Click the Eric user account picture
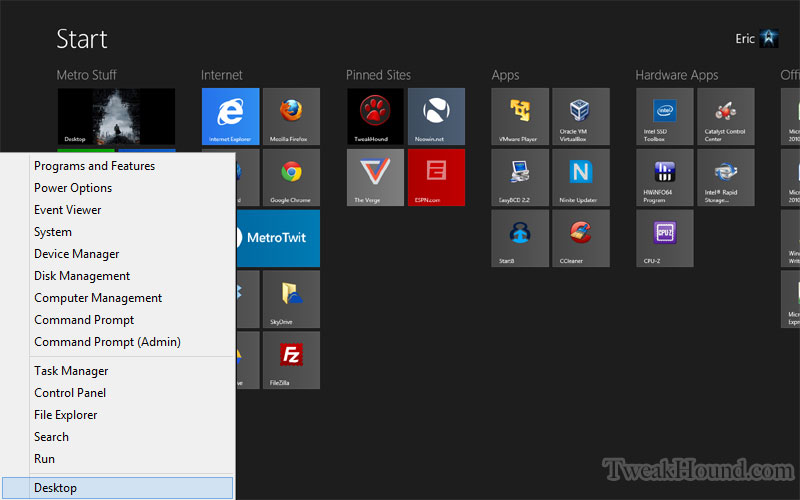This screenshot has width=800, height=500. click(769, 38)
